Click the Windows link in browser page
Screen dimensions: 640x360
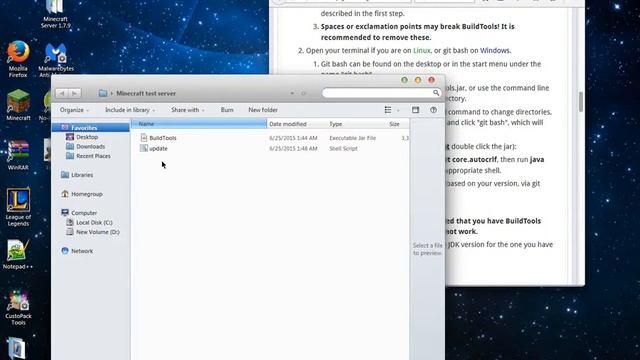coord(495,51)
